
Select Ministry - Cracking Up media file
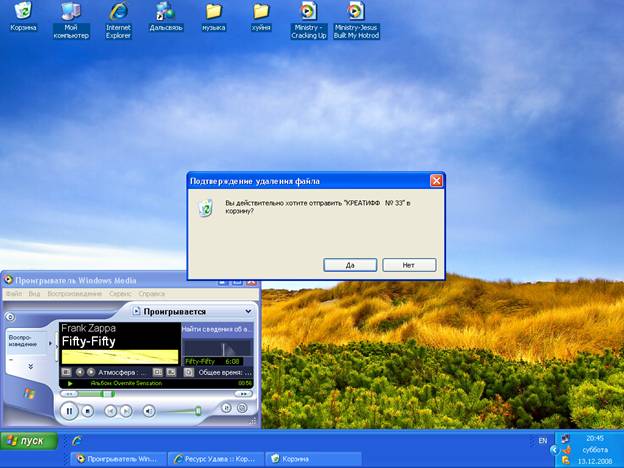click(x=308, y=17)
